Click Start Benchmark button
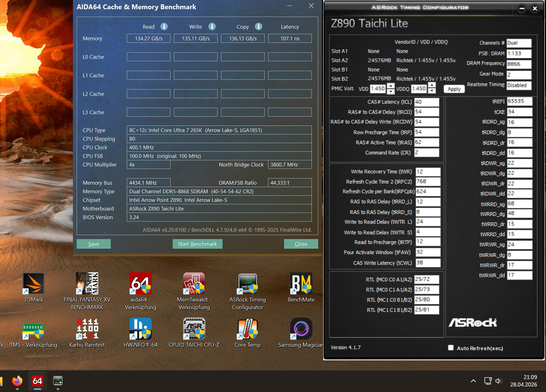This screenshot has width=546, height=392. [197, 244]
